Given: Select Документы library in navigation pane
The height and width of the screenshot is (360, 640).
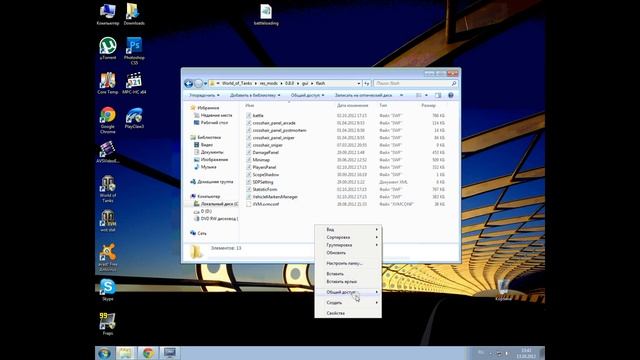Looking at the screenshot, I should 212,152.
